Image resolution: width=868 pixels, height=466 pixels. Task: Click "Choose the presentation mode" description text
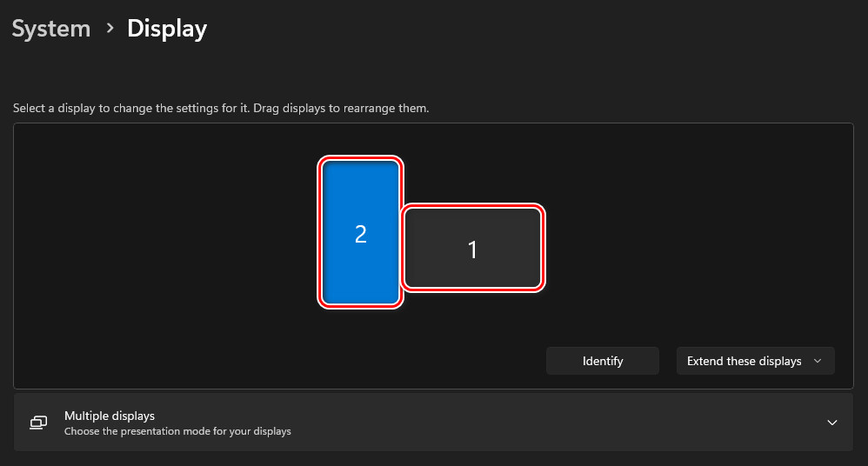coord(177,431)
